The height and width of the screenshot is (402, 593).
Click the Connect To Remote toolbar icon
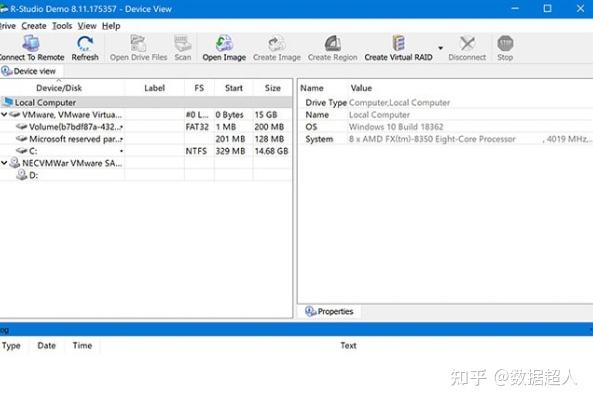pos(31,44)
